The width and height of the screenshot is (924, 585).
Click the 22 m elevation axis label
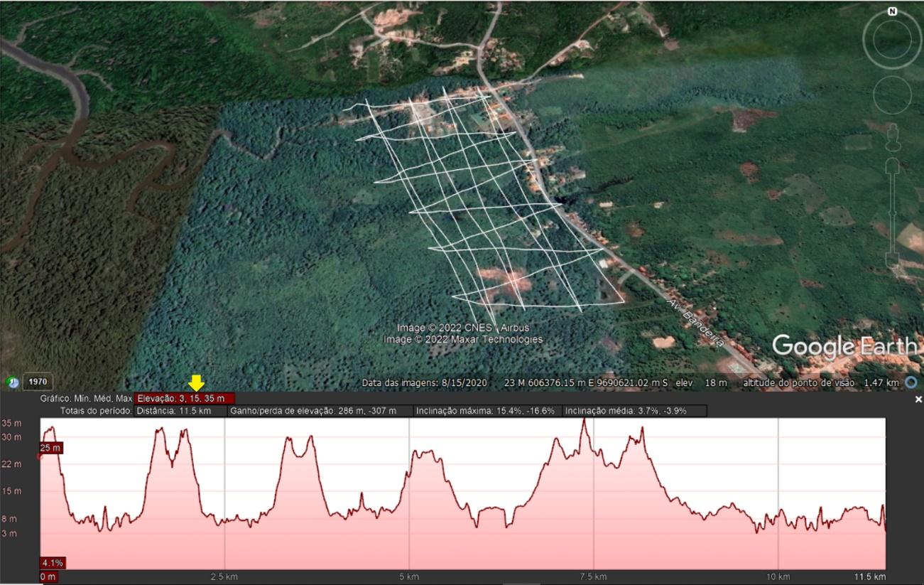[x=11, y=464]
